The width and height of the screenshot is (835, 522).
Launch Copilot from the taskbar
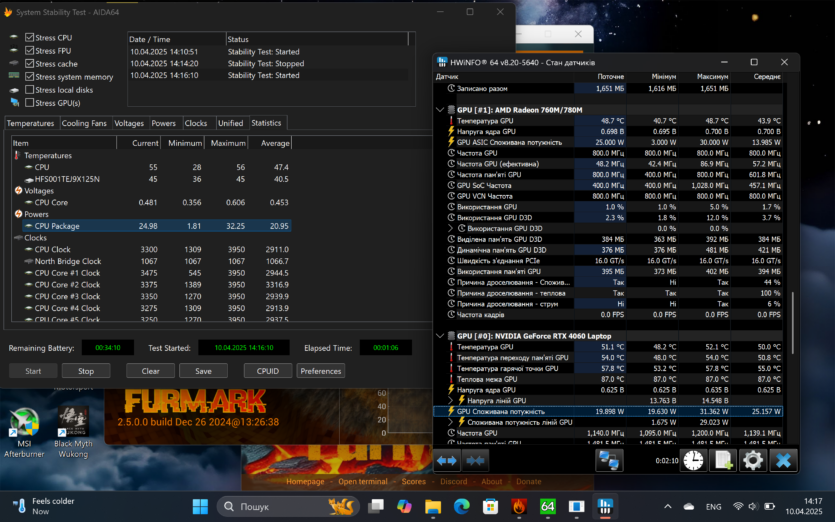coord(404,507)
